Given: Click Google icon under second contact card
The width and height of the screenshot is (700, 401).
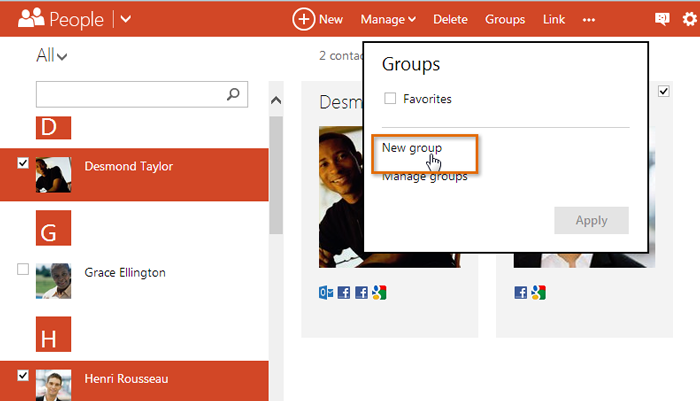Looking at the screenshot, I should (538, 292).
